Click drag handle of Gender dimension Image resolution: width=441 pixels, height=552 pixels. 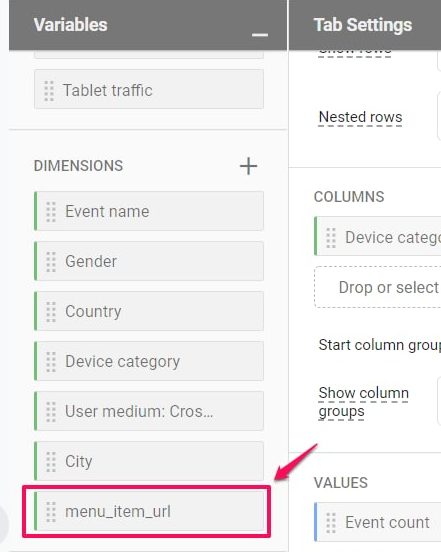point(51,262)
